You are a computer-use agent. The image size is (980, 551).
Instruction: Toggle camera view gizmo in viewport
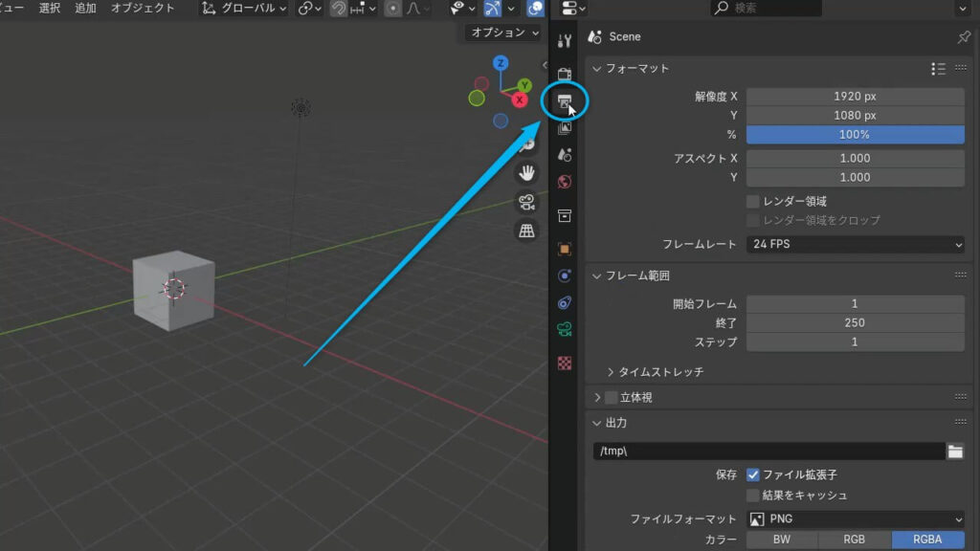point(527,202)
